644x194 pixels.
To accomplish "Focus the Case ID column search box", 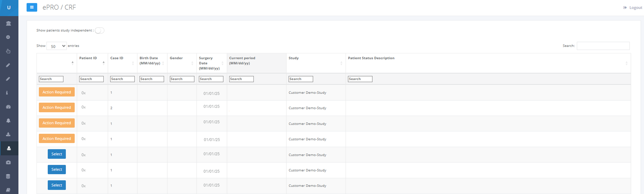I will 122,79.
